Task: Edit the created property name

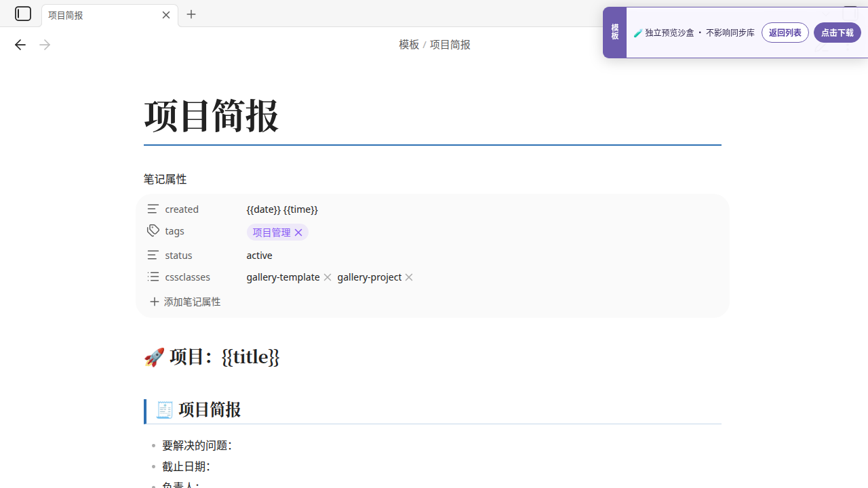Action: click(182, 209)
